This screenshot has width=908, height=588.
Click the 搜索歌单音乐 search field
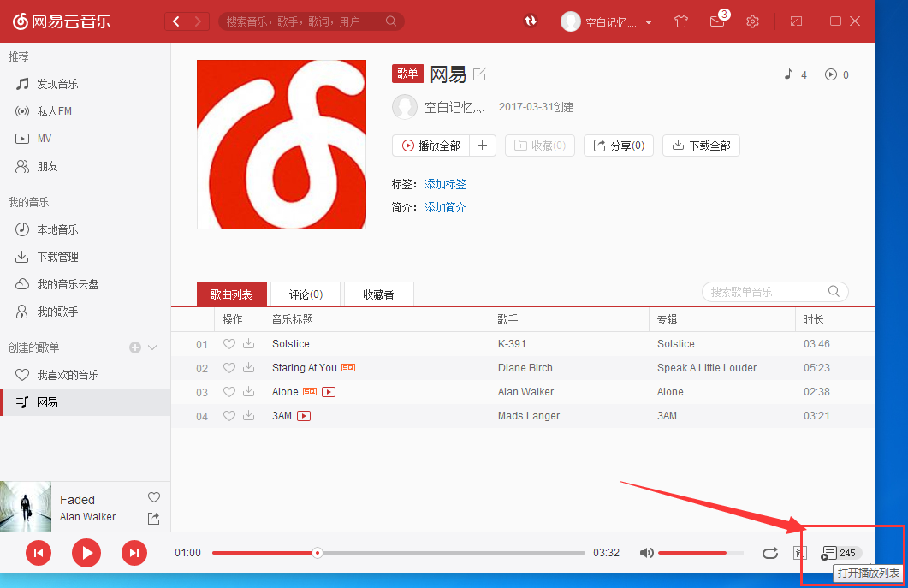tap(766, 291)
